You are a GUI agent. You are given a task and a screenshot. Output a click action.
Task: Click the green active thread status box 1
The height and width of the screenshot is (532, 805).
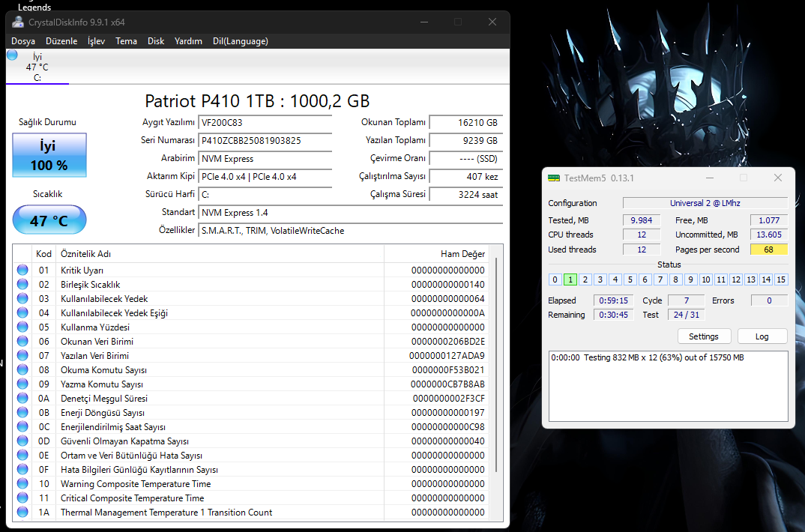tap(570, 279)
